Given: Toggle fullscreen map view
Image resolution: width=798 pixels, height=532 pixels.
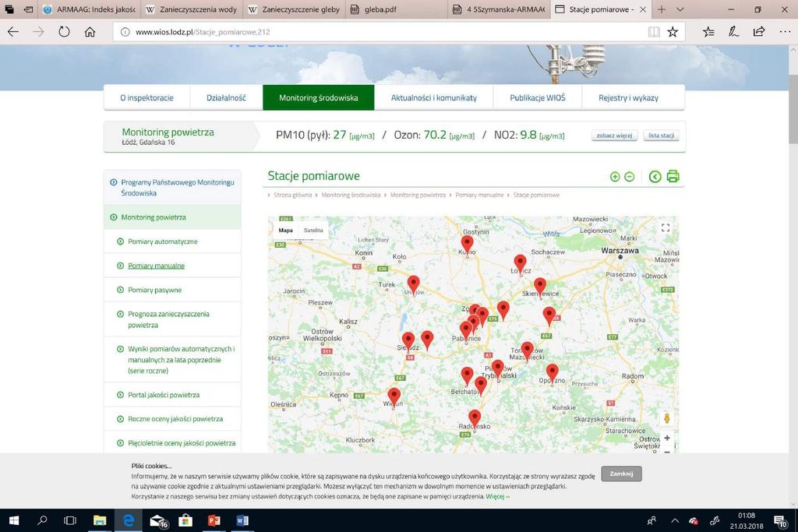Looking at the screenshot, I should coord(666,228).
